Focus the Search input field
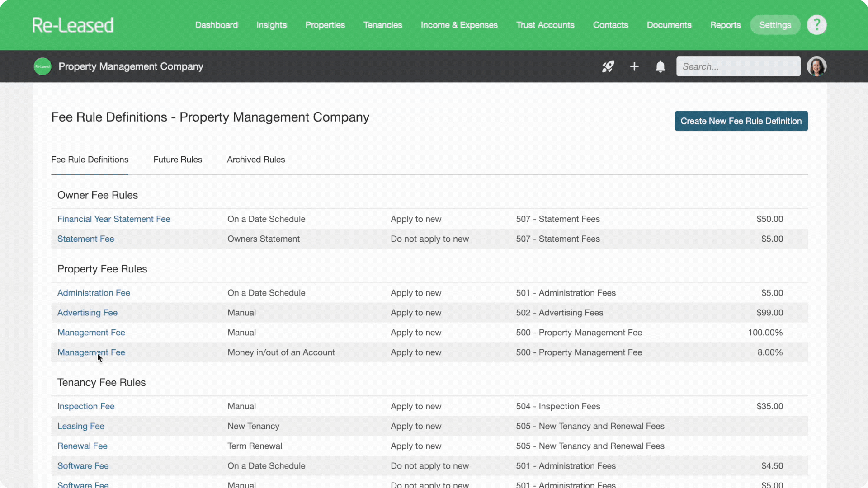Image resolution: width=868 pixels, height=488 pixels. coord(738,66)
